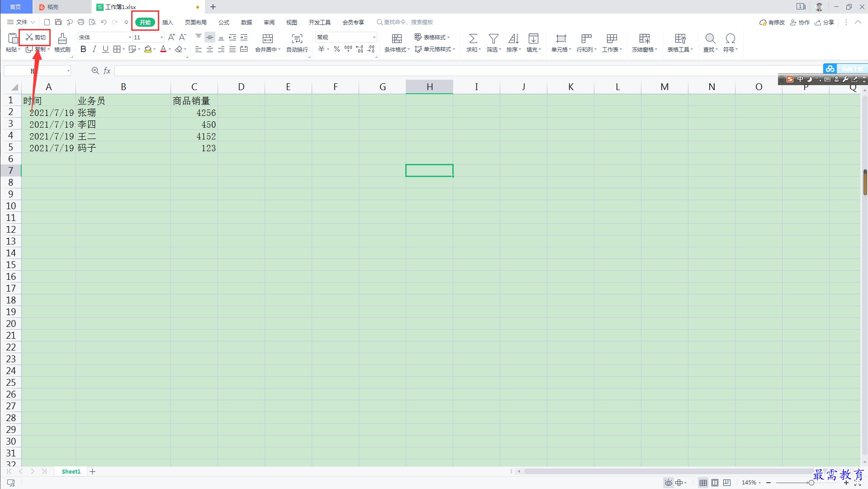
Task: Switch to the 数据 Data tab
Action: (246, 22)
